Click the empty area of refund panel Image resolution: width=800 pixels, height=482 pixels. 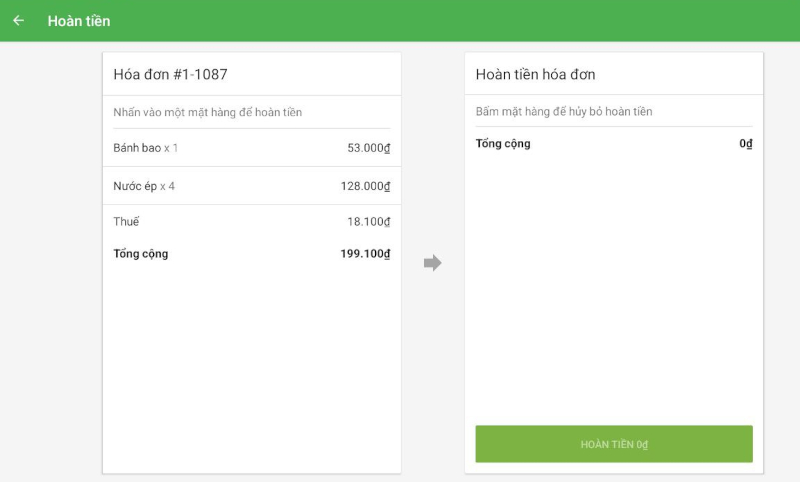click(x=613, y=290)
